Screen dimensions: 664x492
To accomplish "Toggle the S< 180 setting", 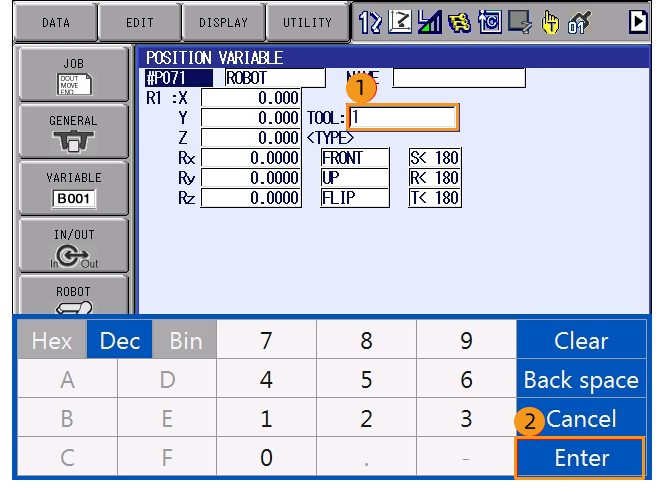I will [434, 158].
